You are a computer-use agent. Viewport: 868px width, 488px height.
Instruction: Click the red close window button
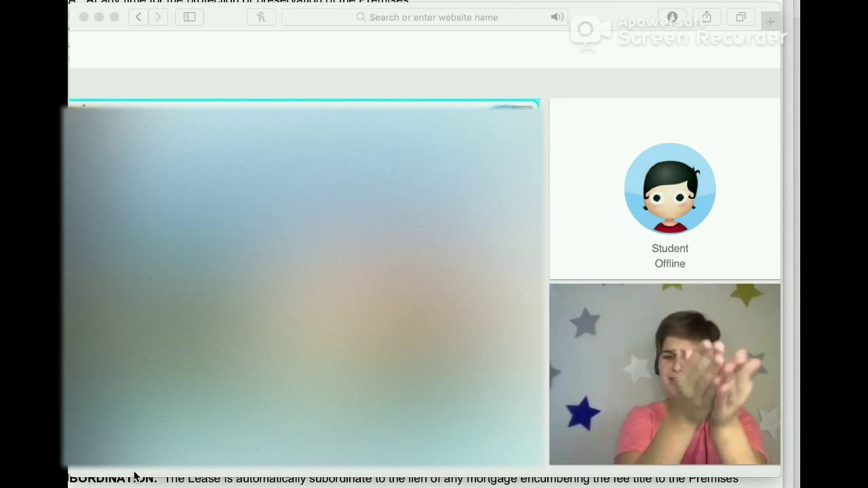(84, 17)
